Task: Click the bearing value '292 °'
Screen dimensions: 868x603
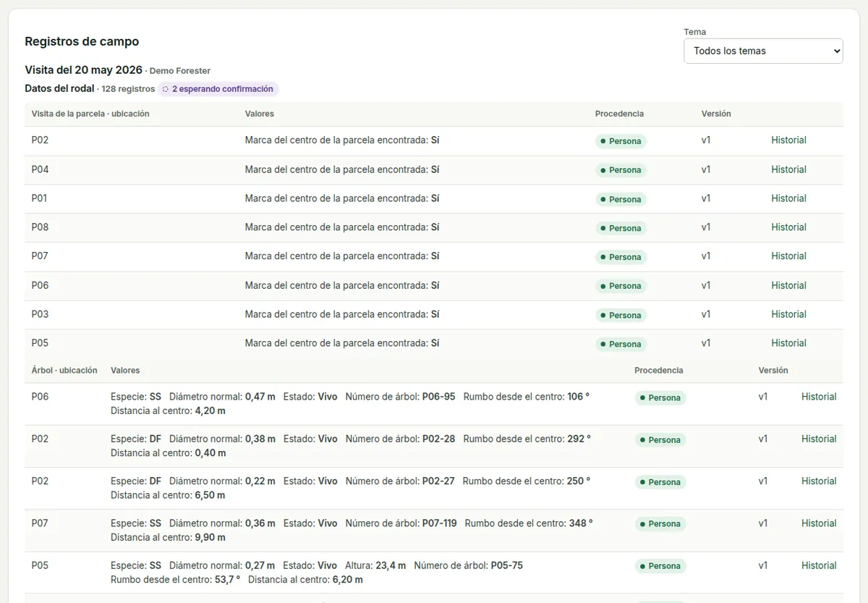Action: (579, 439)
